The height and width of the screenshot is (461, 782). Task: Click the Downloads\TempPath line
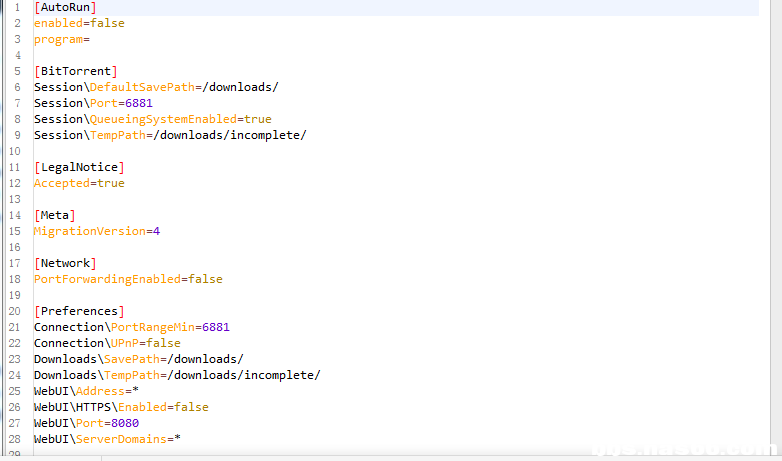pyautogui.click(x=177, y=375)
